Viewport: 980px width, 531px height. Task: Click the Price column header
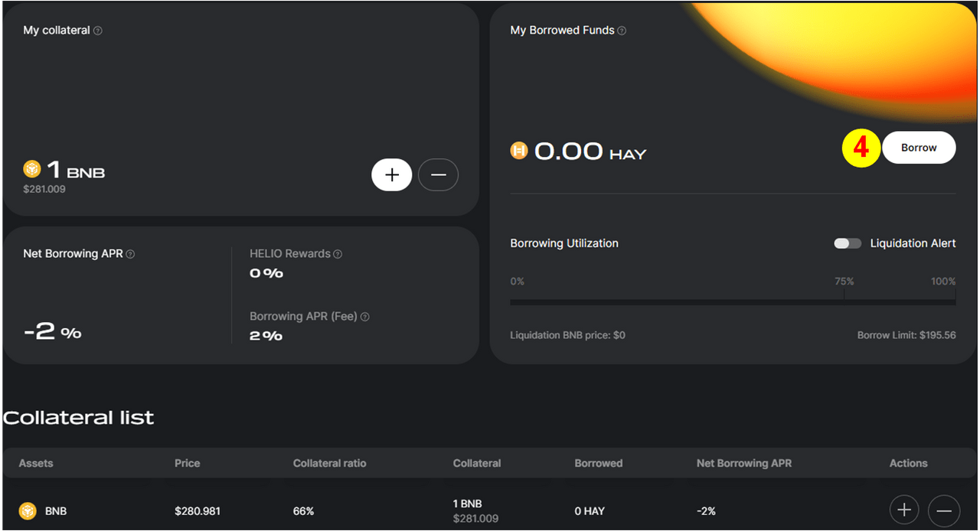(187, 463)
